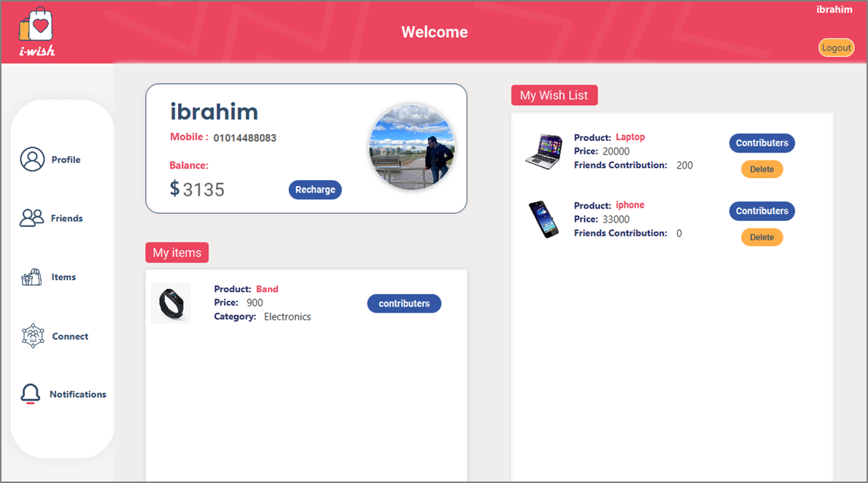Click the i-wish logo
Viewport: 868px width, 483px height.
click(35, 31)
